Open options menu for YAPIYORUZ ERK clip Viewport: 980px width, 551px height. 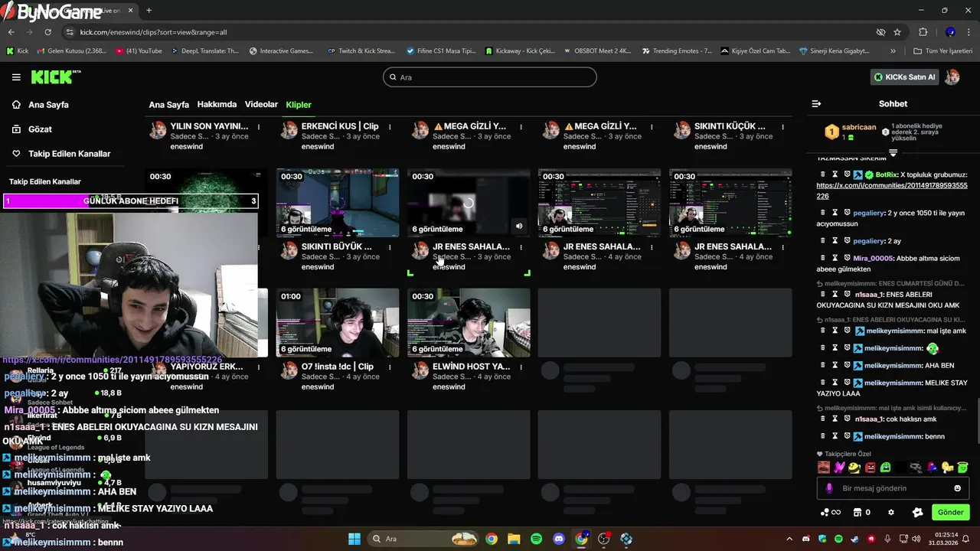click(259, 367)
